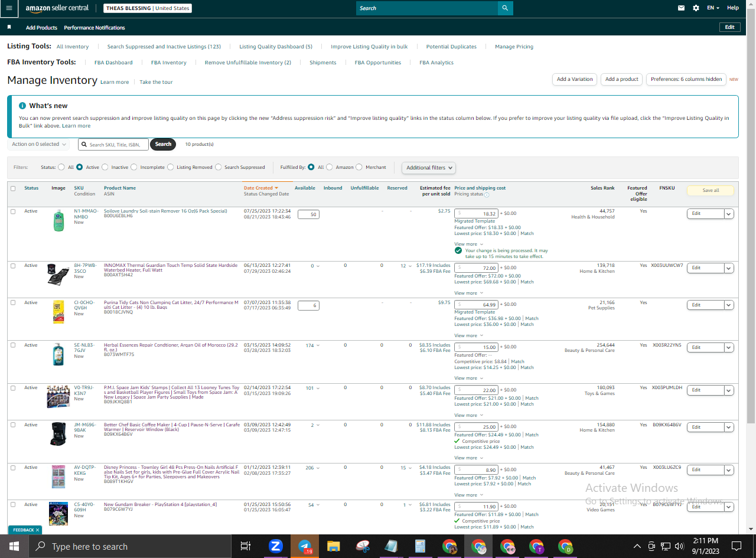Expand the Available 174 dropdown
Image resolution: width=756 pixels, height=558 pixels.
pyautogui.click(x=313, y=345)
